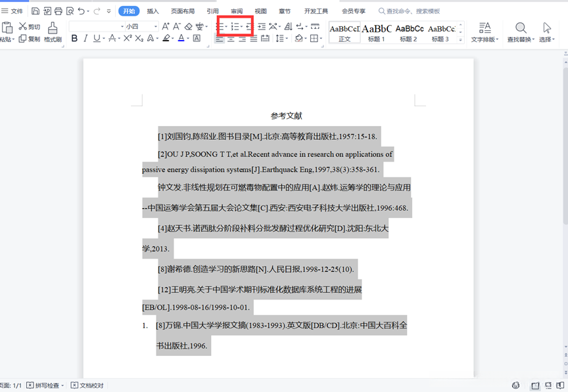Toggle Strikethrough formatting
Viewport: 568px width, 392px height.
[112, 38]
